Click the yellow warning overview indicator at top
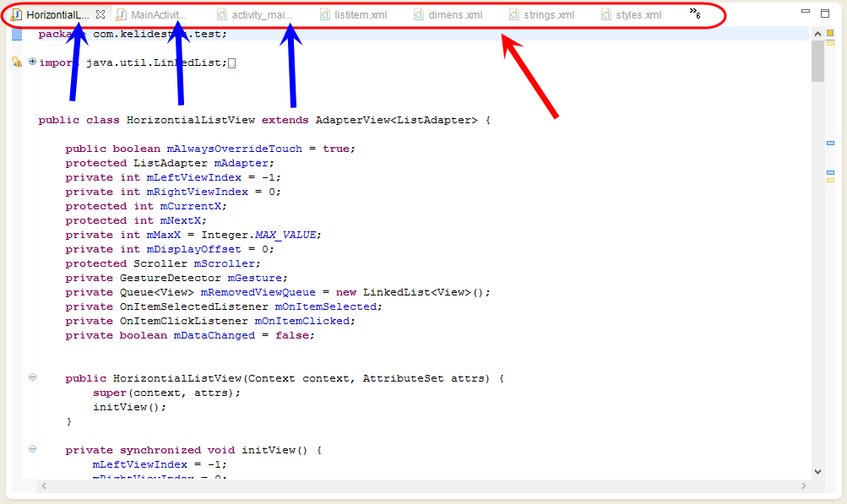This screenshot has width=847, height=504. coord(830,34)
